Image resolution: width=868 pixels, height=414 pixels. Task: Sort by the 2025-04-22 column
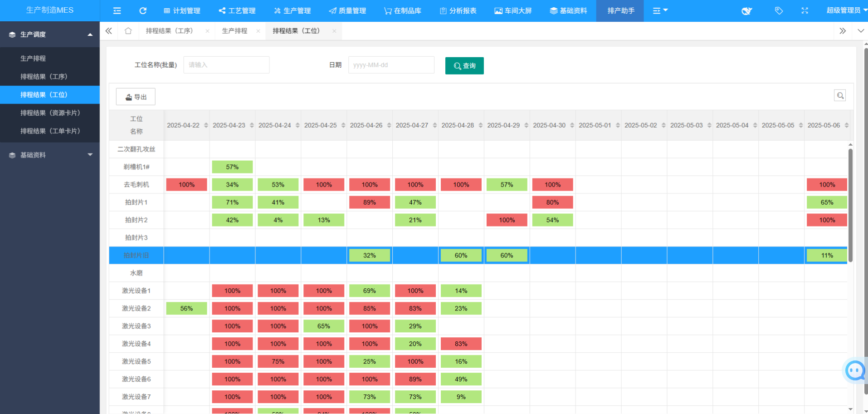point(206,125)
